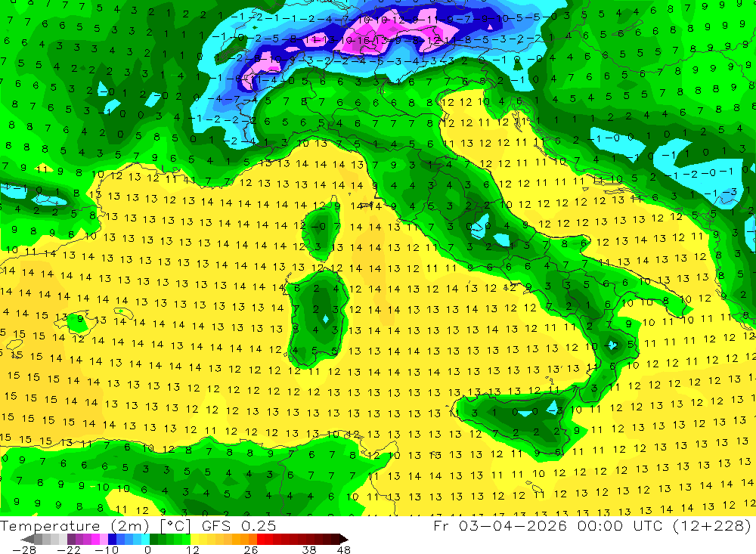Click the "-28" value on color scale
This screenshot has width=756, height=554.
[24, 550]
